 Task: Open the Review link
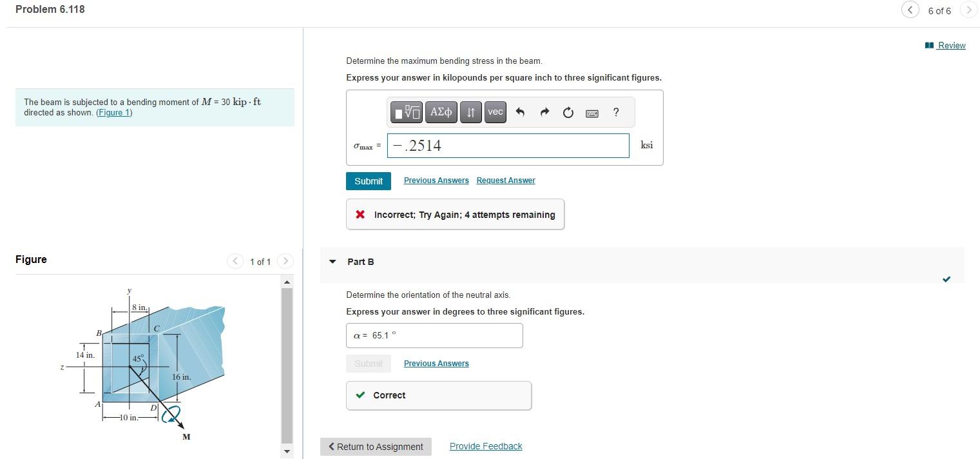coord(945,45)
